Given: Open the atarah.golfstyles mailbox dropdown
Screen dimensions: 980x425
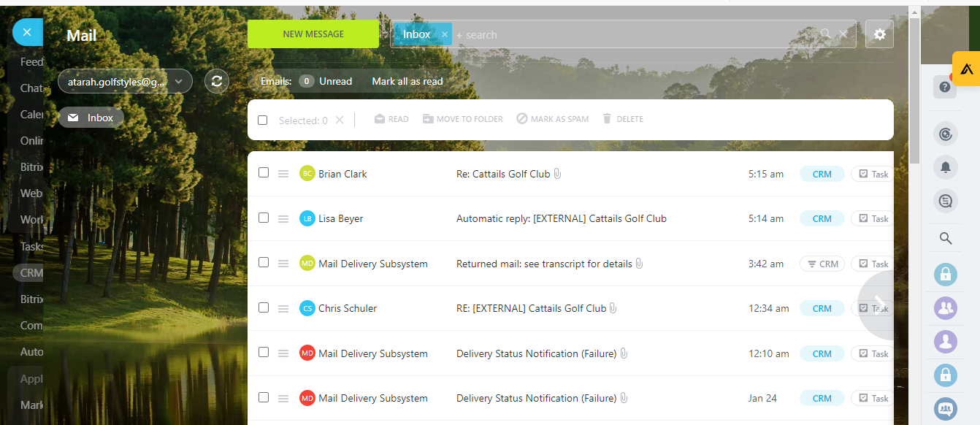Looking at the screenshot, I should (125, 82).
